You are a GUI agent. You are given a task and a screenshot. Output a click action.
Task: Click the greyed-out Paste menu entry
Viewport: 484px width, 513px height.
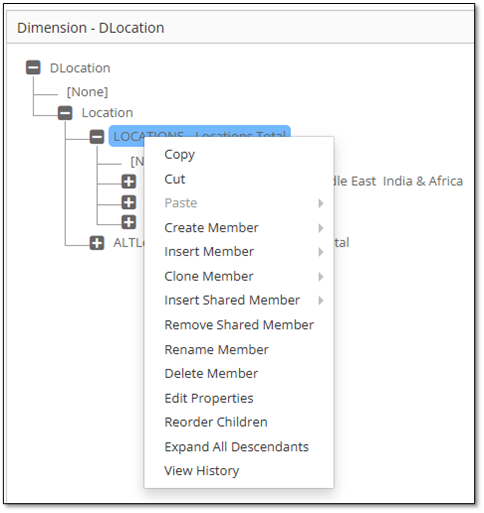click(x=239, y=203)
